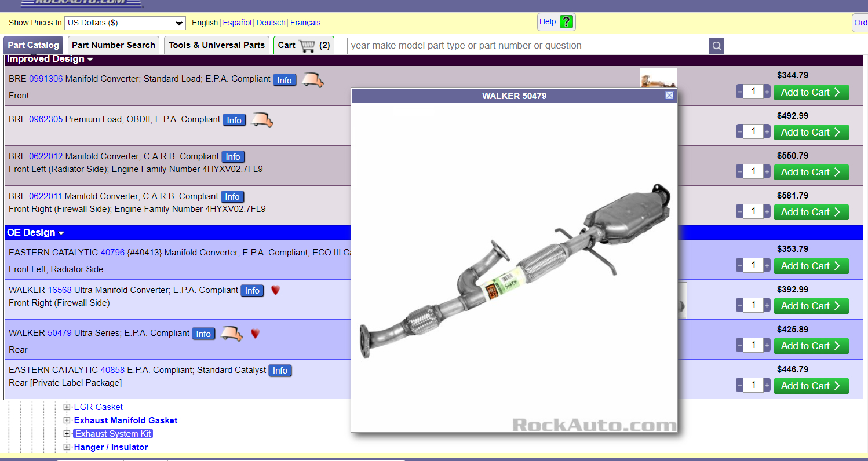The width and height of the screenshot is (868, 461).
Task: Expand the Exhaust System Kit tree node
Action: pyautogui.click(x=67, y=434)
